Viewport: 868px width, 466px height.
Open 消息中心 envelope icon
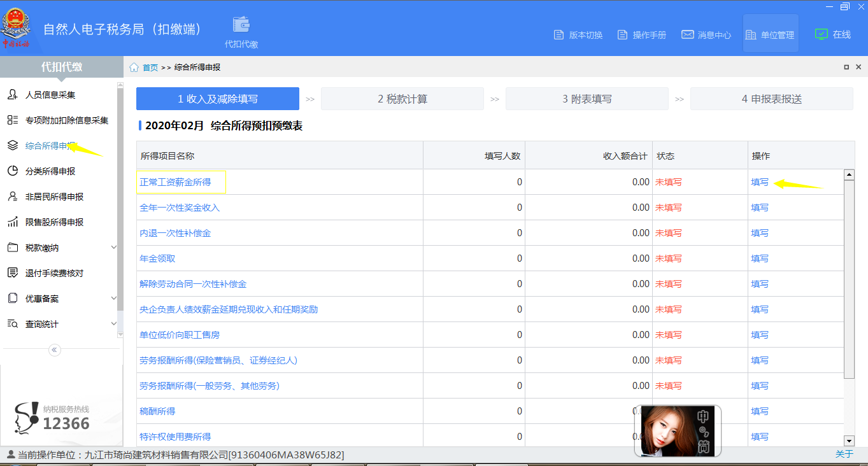point(688,35)
